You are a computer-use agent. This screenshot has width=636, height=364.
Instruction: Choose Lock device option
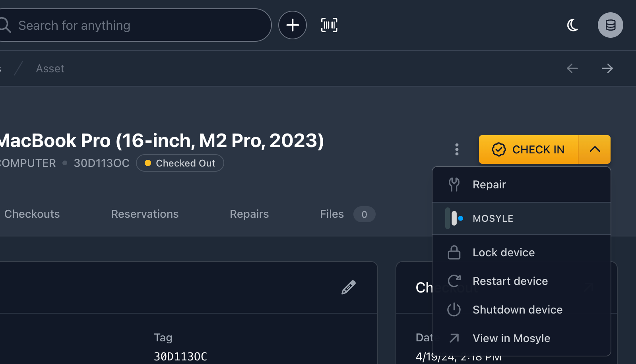point(522,252)
